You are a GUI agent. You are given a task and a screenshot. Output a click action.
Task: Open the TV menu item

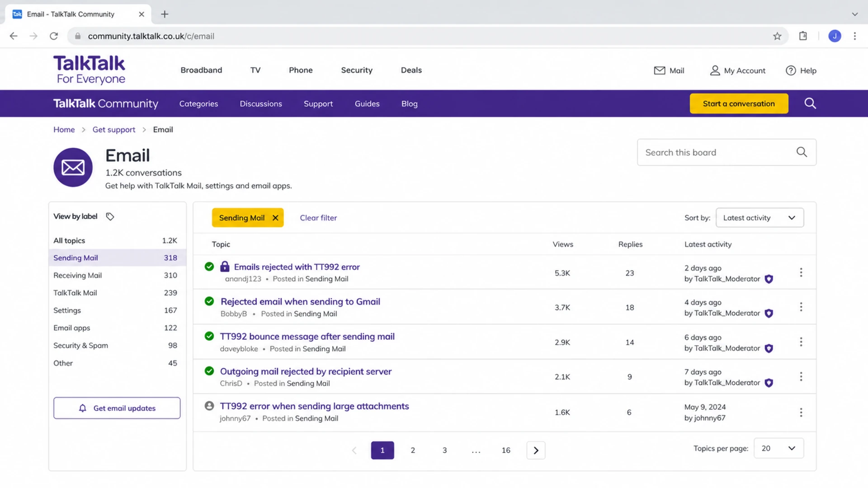tap(255, 70)
